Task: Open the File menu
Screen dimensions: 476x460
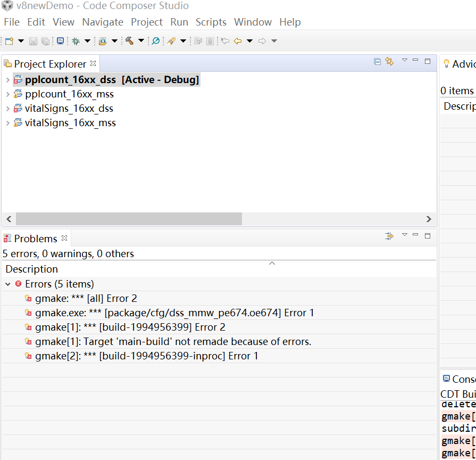Action: (x=12, y=22)
